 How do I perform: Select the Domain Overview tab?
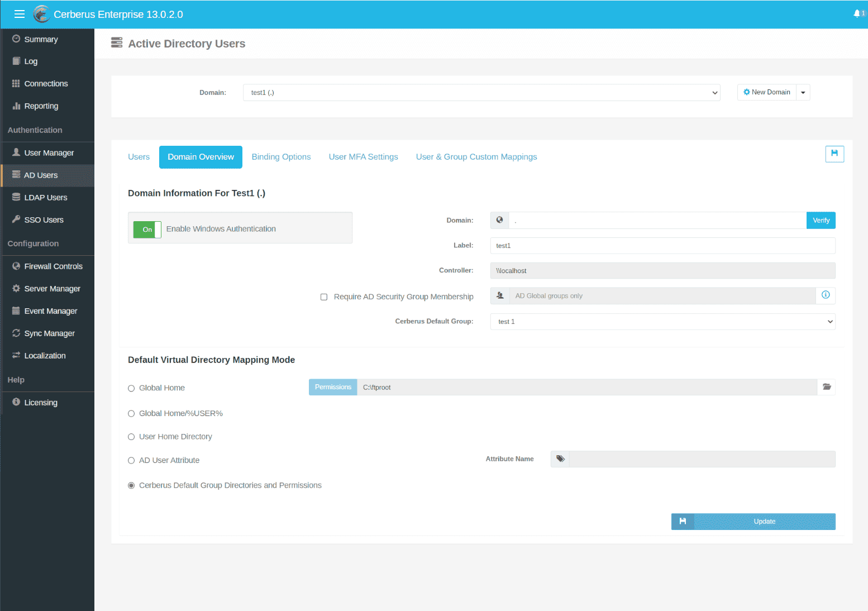[x=201, y=157]
